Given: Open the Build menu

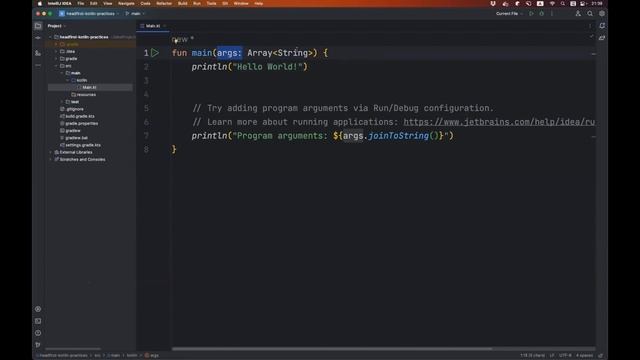Looking at the screenshot, I should click(182, 3).
